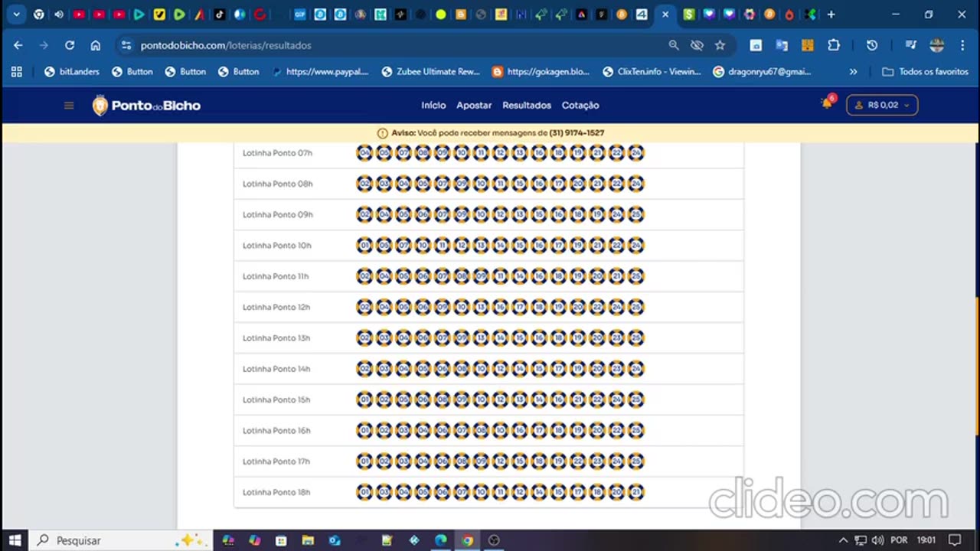Viewport: 980px width, 551px height.
Task: Reload the page with the refresh icon
Action: pos(70,45)
